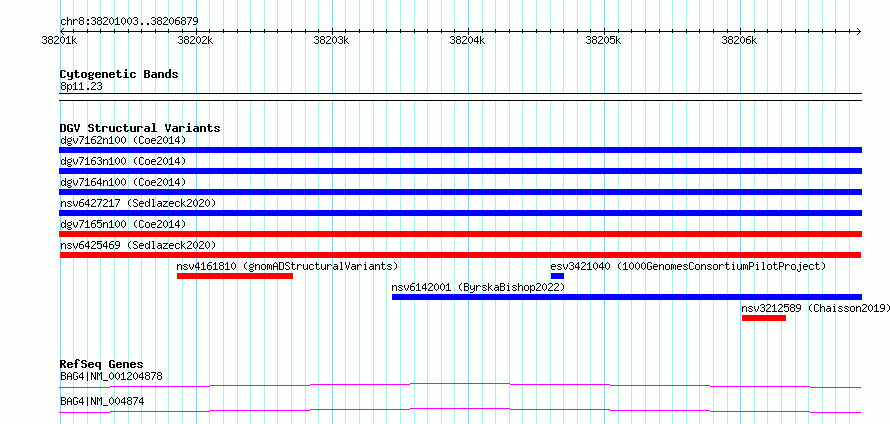The image size is (890, 424).
Task: Open the nsv3212589 red variant bar
Action: [x=763, y=318]
